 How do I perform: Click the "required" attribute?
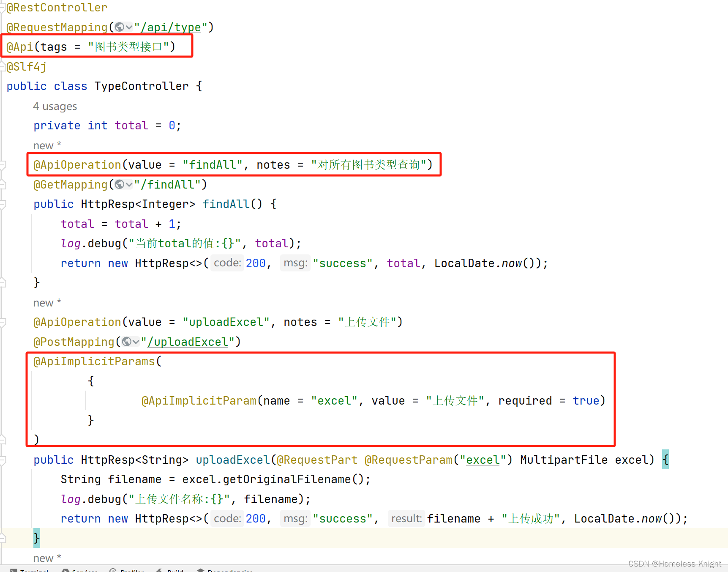coord(525,401)
